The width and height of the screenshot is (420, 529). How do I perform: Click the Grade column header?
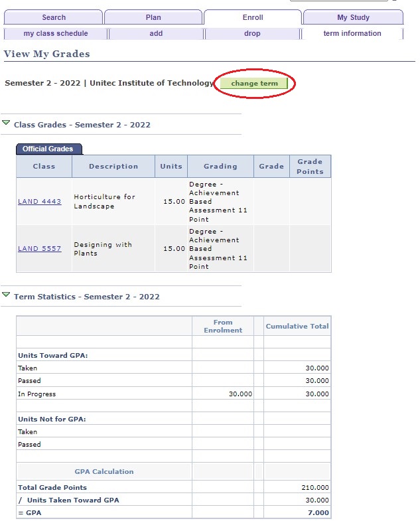point(271,167)
